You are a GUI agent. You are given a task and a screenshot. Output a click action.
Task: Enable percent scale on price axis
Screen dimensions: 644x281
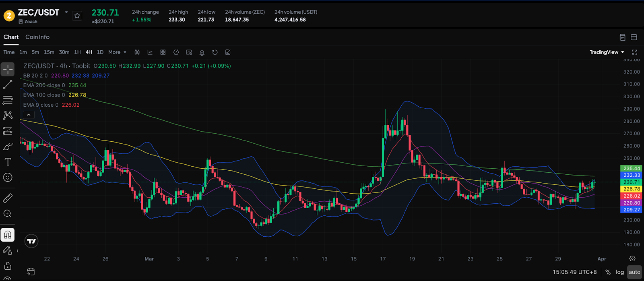[608, 272]
